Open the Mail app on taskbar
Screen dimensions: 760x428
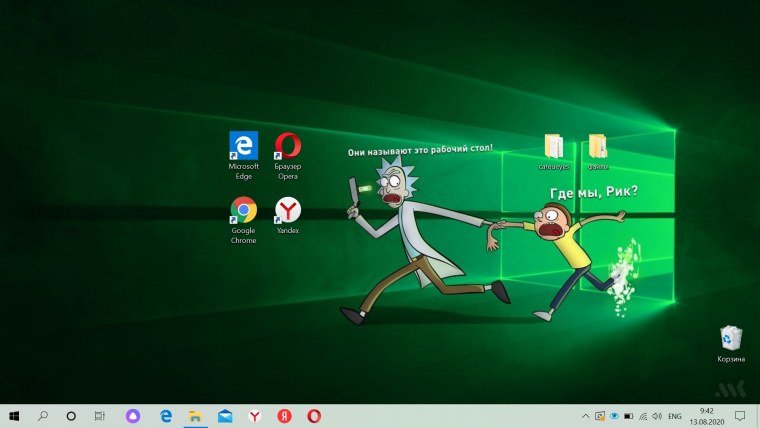(x=225, y=415)
